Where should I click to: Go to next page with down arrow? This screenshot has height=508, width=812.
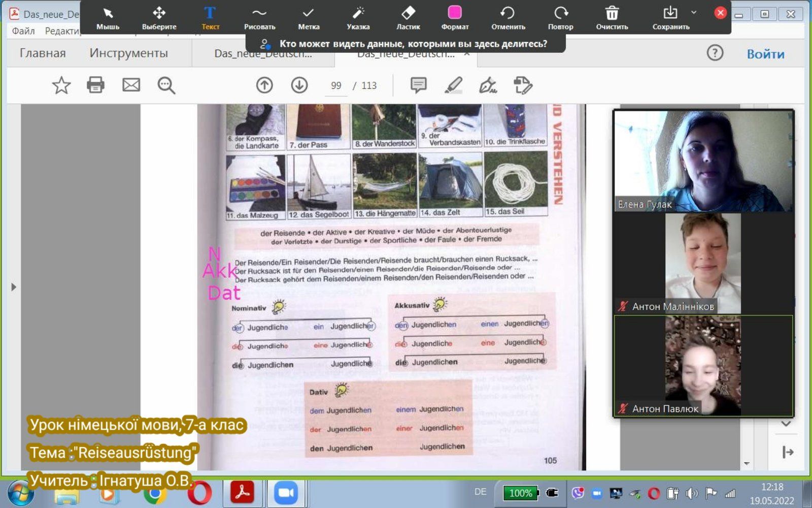299,85
